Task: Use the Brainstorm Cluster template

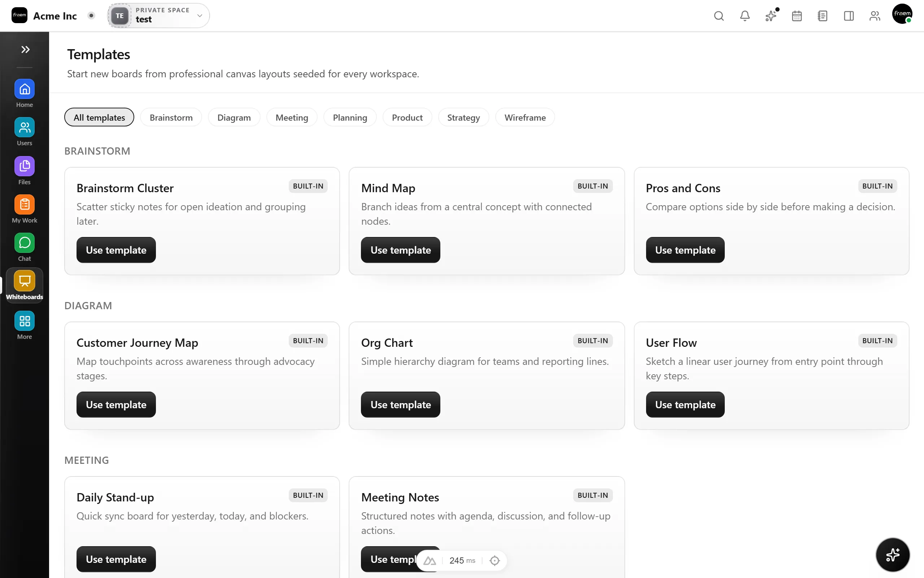Action: (116, 250)
